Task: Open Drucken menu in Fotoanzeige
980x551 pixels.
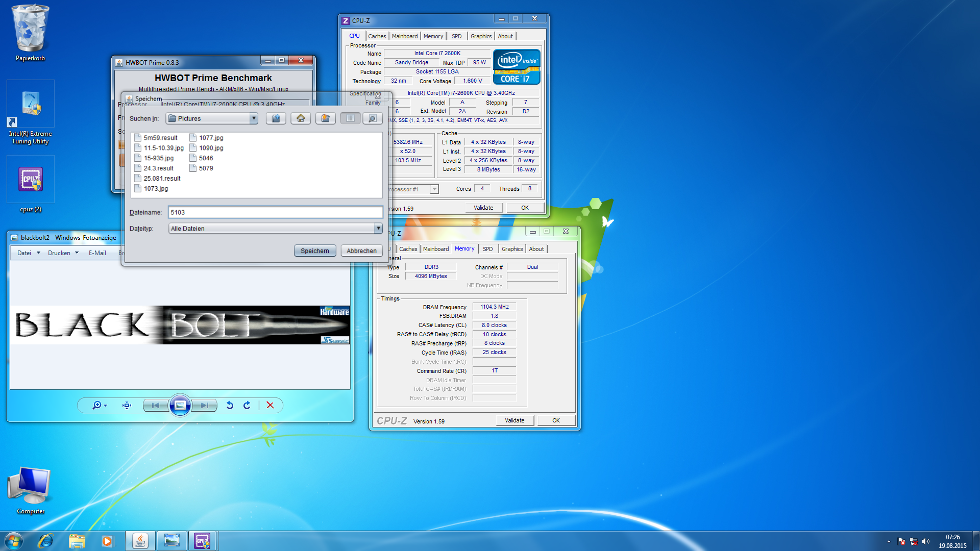Action: (x=63, y=253)
